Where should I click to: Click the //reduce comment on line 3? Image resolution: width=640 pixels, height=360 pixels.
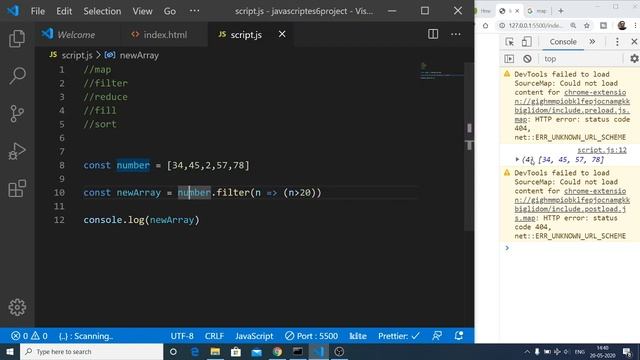(105, 97)
